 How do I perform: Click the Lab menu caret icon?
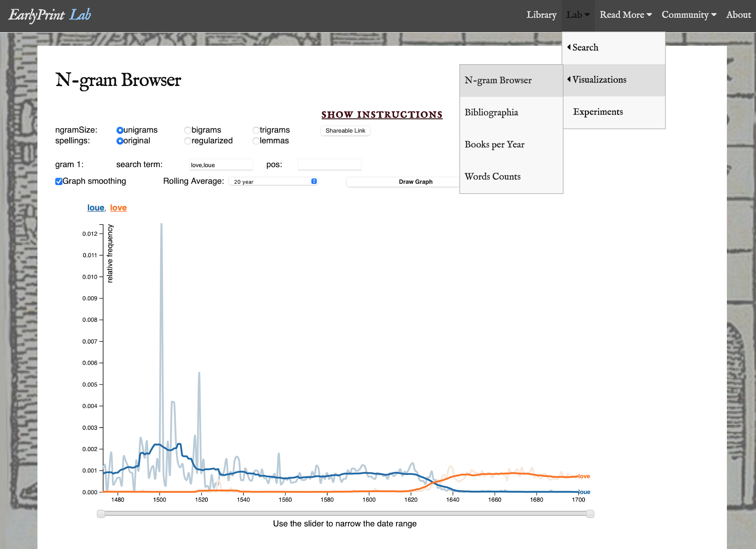pos(587,15)
